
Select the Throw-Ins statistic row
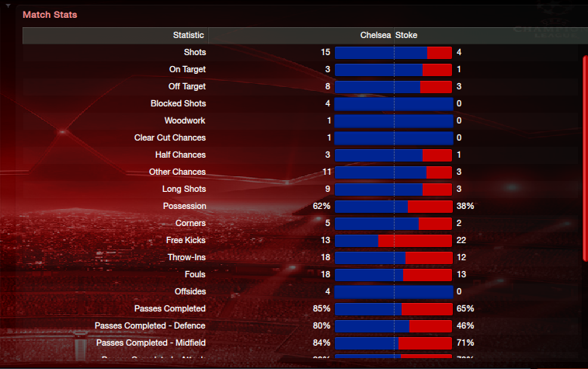pos(302,258)
